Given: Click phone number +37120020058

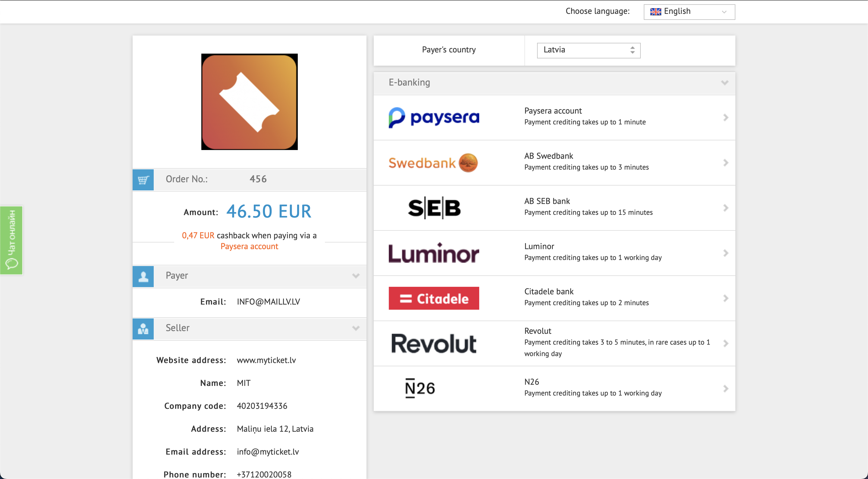Looking at the screenshot, I should (x=264, y=474).
